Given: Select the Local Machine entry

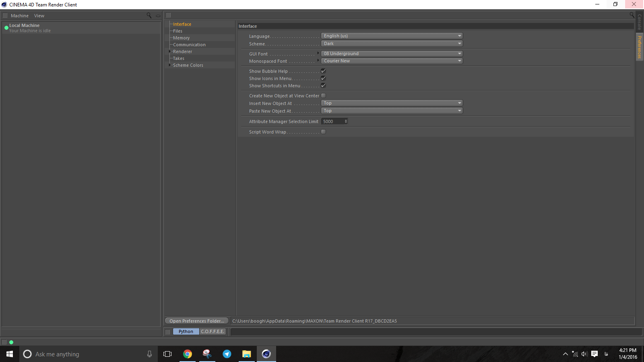Looking at the screenshot, I should (x=81, y=28).
